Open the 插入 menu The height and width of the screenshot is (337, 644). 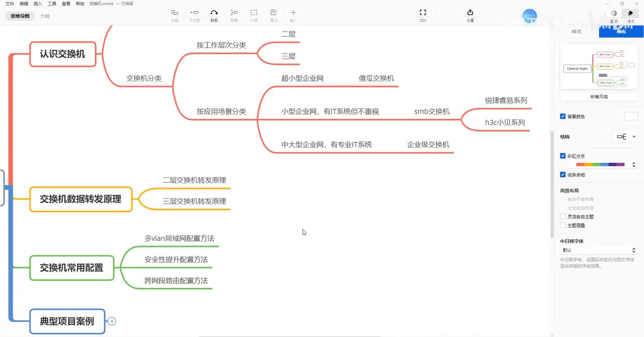point(38,4)
